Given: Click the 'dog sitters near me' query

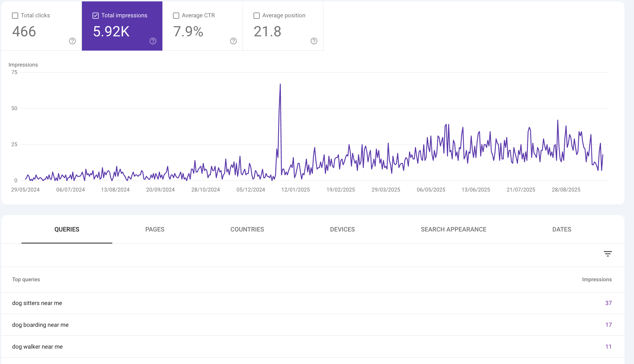Looking at the screenshot, I should click(37, 303).
